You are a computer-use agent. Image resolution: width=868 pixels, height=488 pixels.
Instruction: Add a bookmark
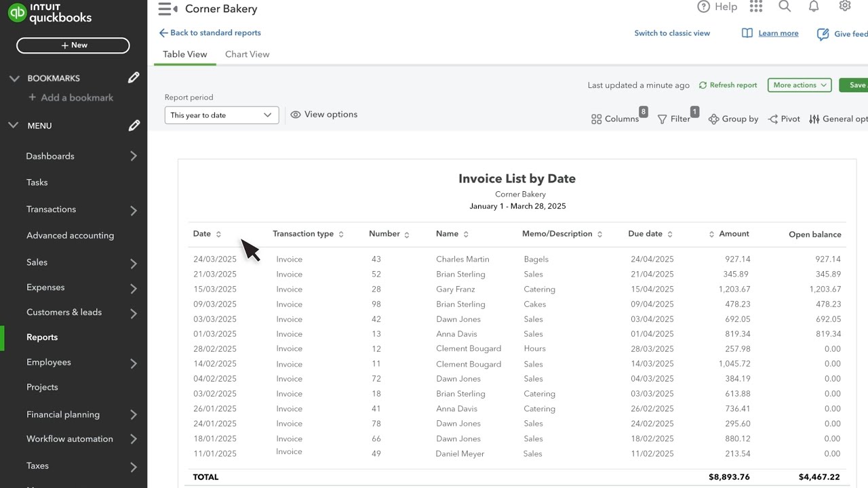(x=71, y=98)
